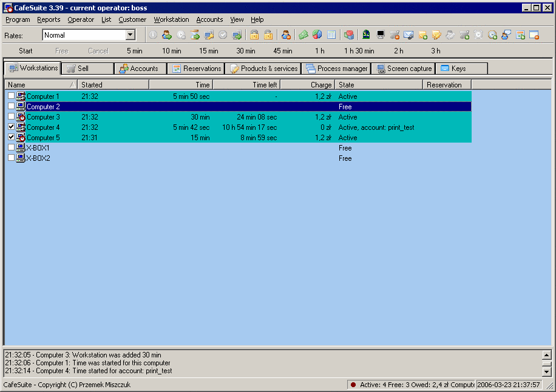
Task: Click the closed padlock toolbar icon
Action: [254, 35]
